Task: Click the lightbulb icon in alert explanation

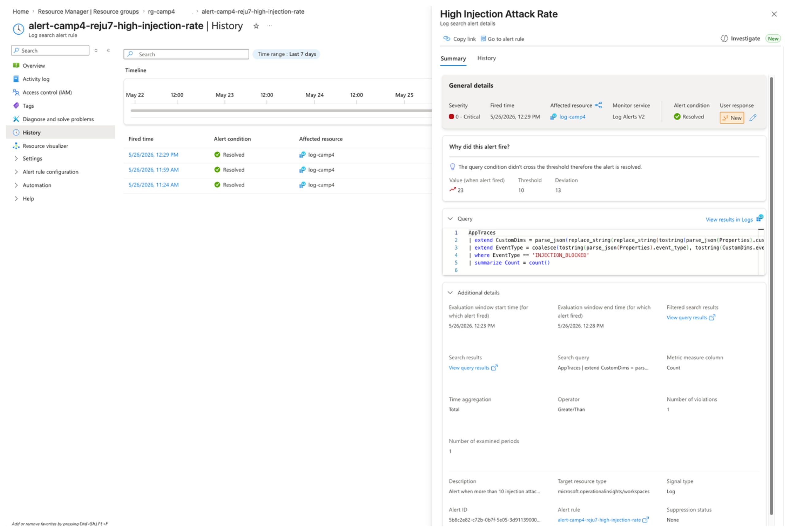Action: pos(452,167)
